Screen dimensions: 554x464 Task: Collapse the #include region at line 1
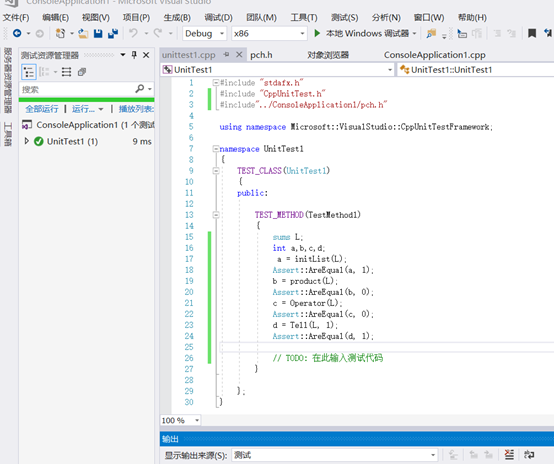click(216, 83)
